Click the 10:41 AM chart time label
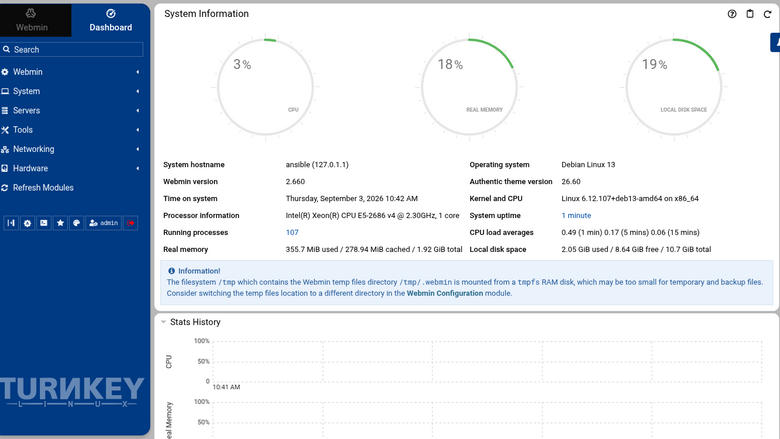 (x=226, y=387)
